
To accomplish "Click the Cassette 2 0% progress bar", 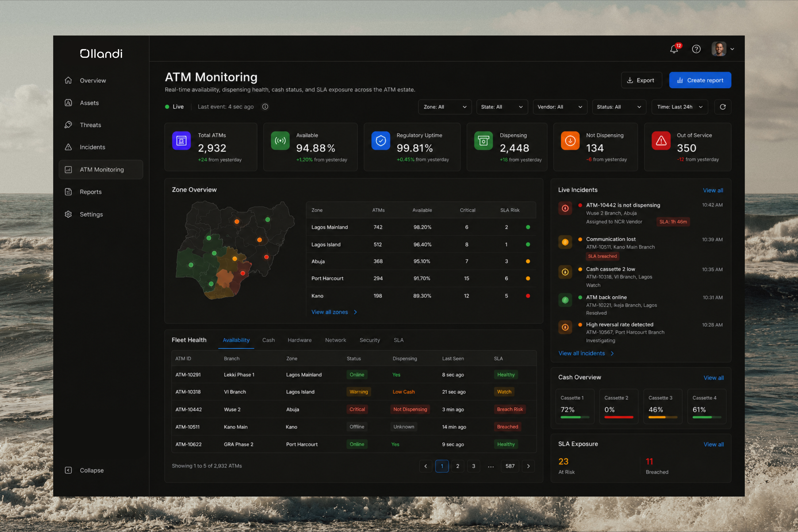I will click(x=619, y=417).
